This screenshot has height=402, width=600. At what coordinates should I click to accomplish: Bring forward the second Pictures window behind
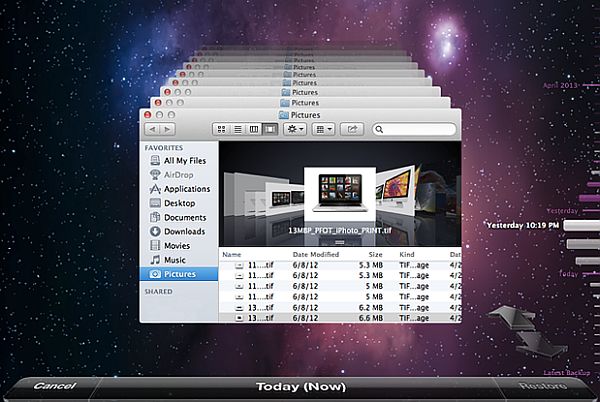point(301,103)
